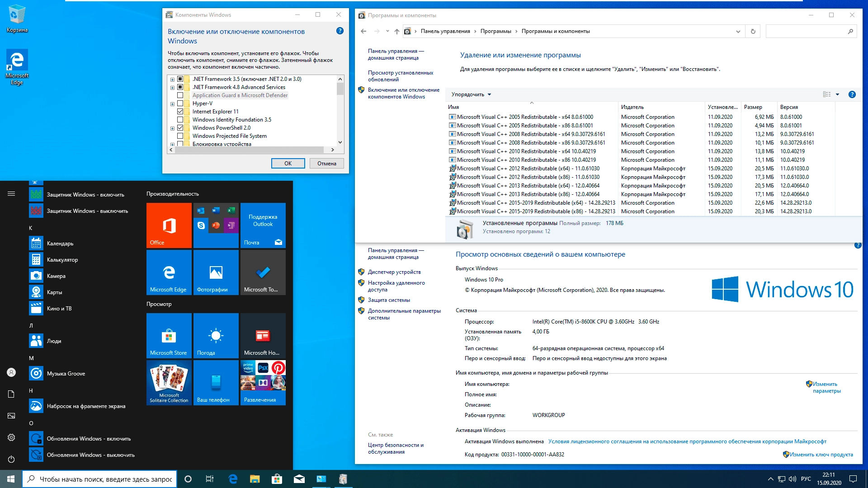Open the view options dropdown arrow
The height and width of the screenshot is (488, 868).
click(837, 94)
